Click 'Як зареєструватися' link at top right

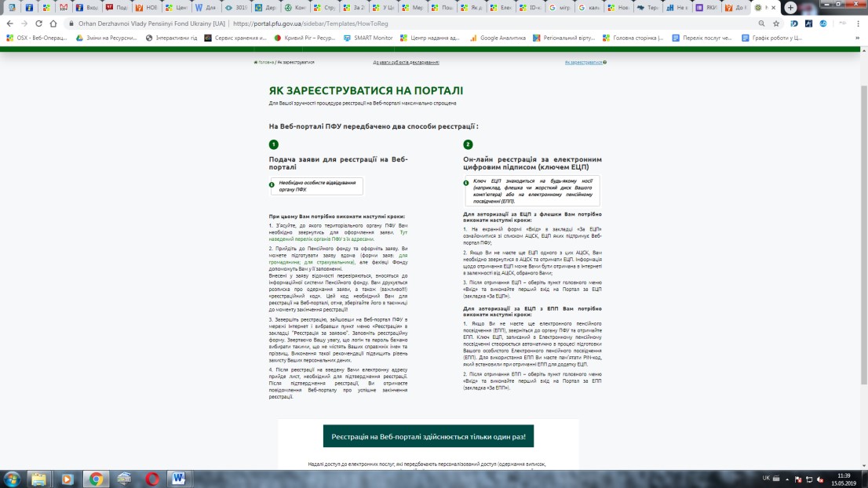[583, 63]
